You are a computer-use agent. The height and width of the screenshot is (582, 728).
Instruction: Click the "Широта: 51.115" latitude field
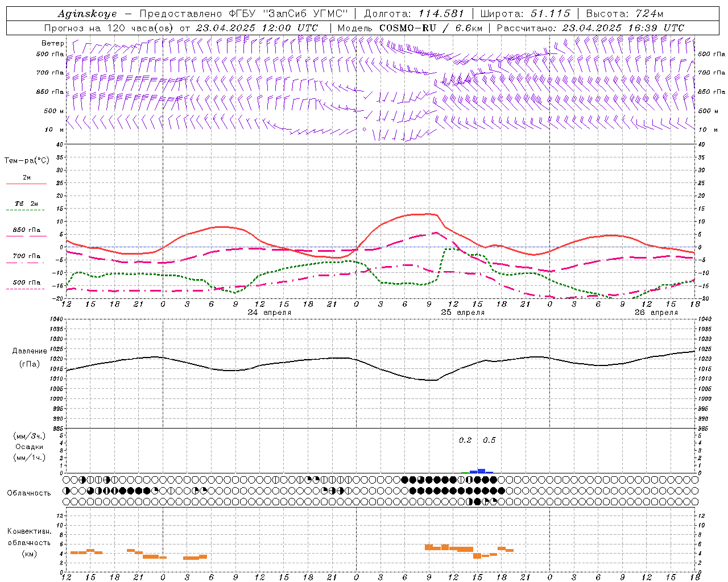coord(525,14)
